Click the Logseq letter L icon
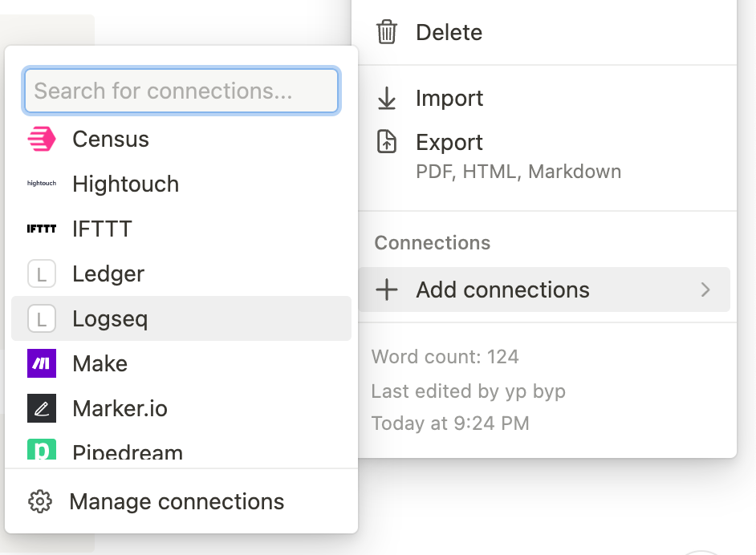Screen dimensions: 756x555 42,318
